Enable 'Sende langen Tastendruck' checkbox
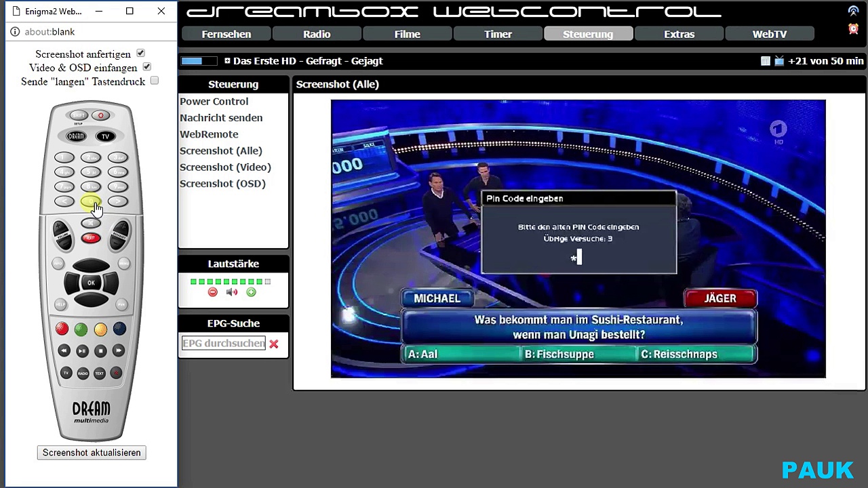 pos(155,81)
